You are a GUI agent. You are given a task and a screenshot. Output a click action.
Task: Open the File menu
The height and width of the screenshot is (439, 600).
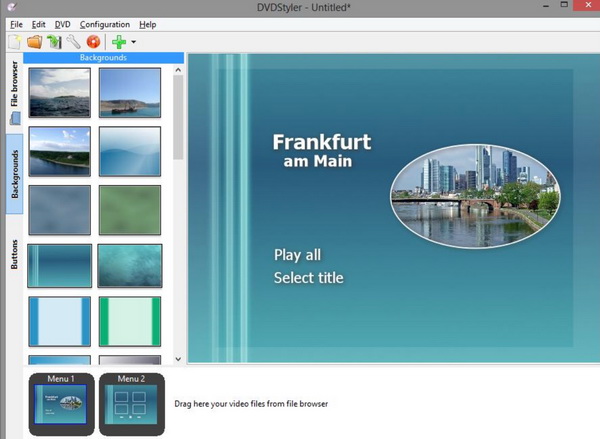point(15,24)
